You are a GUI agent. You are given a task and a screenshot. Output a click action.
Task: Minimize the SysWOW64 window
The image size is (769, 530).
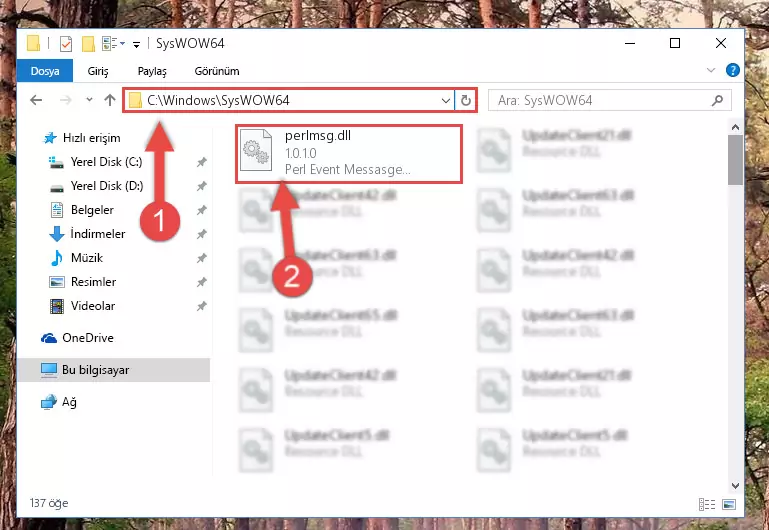(x=630, y=43)
